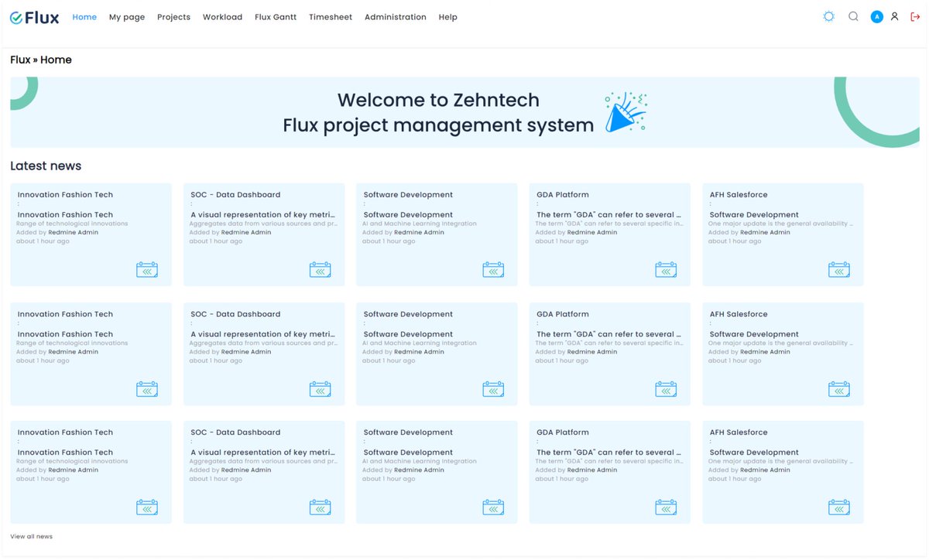Click 'Range of technological innovations' text in middle row
The width and height of the screenshot is (929, 560).
[x=72, y=343]
